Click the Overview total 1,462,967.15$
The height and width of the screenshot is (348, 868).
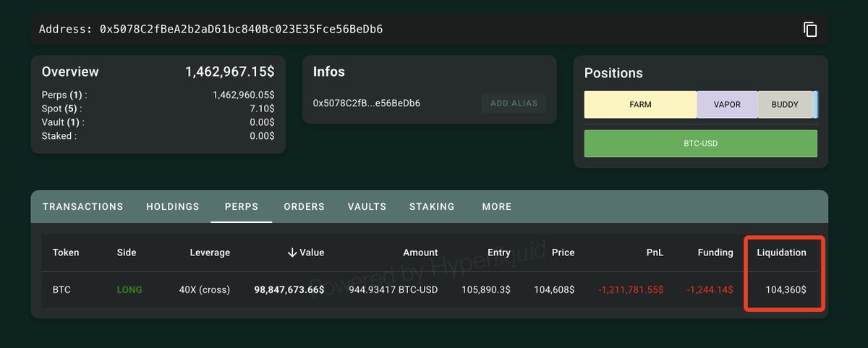tap(230, 72)
